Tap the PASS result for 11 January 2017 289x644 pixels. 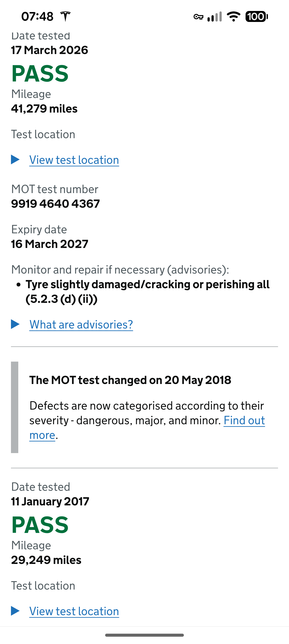click(40, 525)
